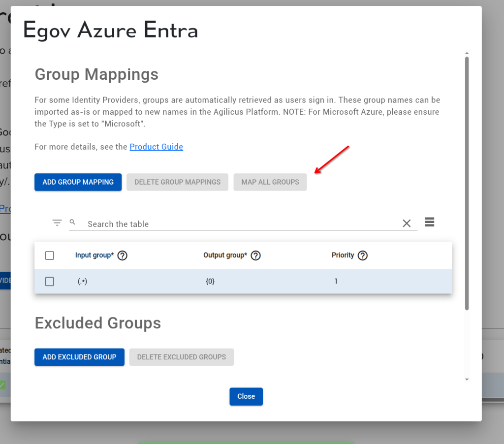Clear the search using the X icon
This screenshot has height=444, width=504.
pyautogui.click(x=407, y=223)
